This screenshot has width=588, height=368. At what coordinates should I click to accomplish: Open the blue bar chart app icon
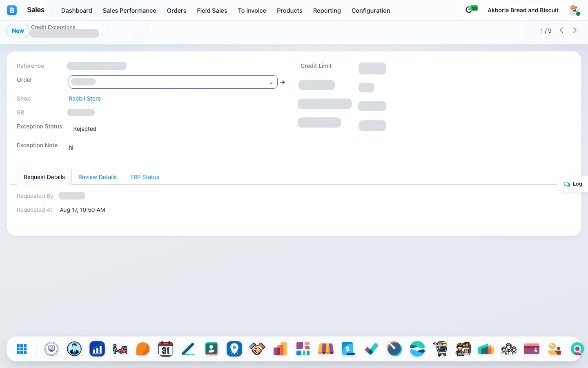(x=97, y=349)
